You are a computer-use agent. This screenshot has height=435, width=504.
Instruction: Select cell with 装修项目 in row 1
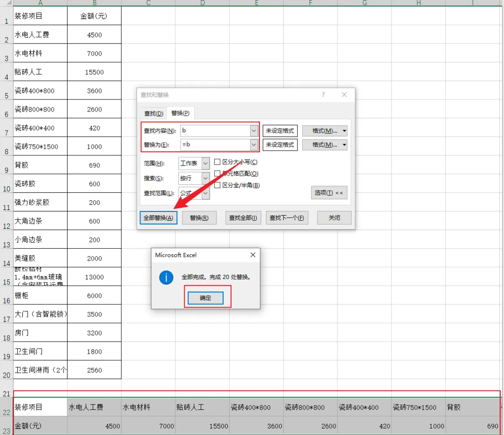pyautogui.click(x=40, y=16)
